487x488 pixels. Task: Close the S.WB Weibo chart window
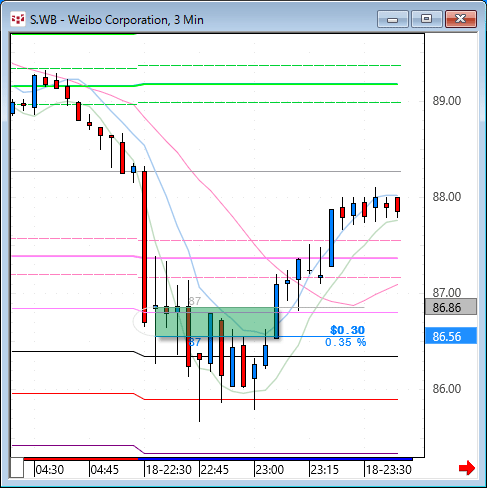click(x=461, y=19)
